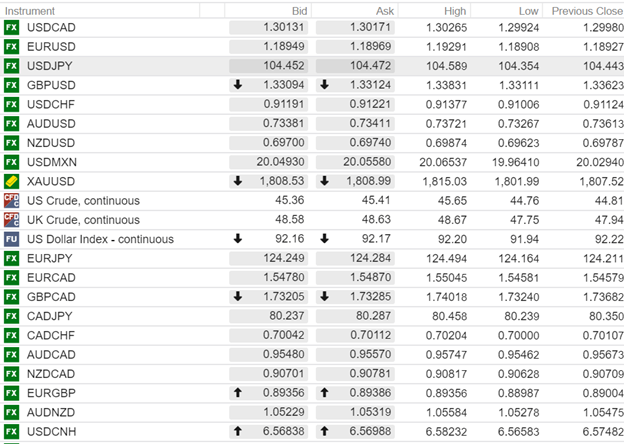Click the gold bar icon beside XAUUSD

(12, 181)
